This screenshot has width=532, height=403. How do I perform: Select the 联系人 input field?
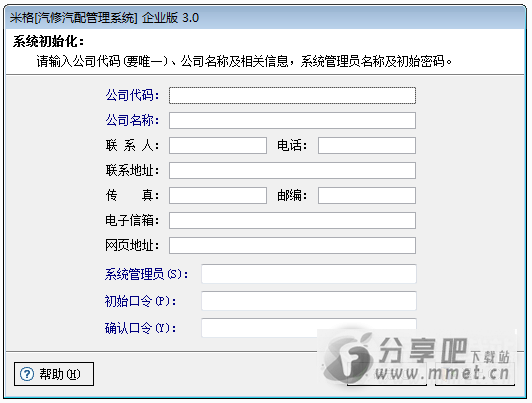tap(218, 146)
